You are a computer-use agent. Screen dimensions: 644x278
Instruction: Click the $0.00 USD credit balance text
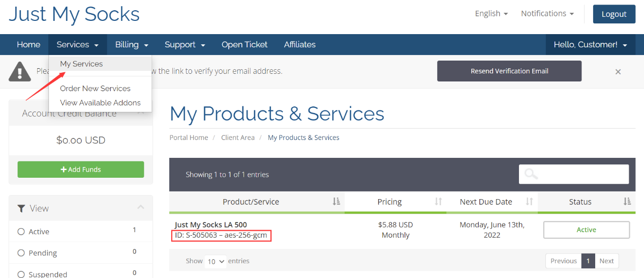point(81,141)
